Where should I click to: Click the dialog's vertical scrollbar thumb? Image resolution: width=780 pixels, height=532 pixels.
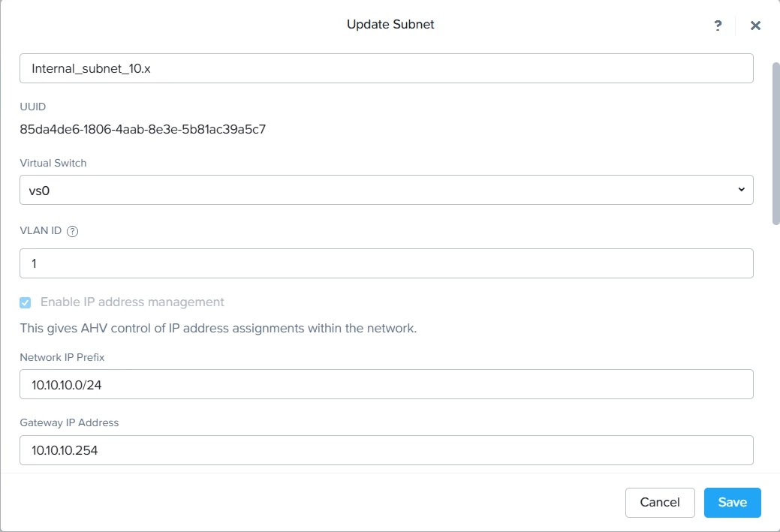tap(775, 143)
